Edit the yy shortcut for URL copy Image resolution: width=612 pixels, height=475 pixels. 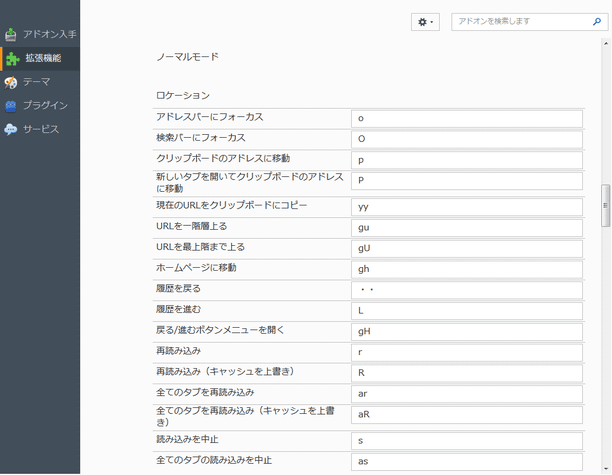pyautogui.click(x=467, y=207)
